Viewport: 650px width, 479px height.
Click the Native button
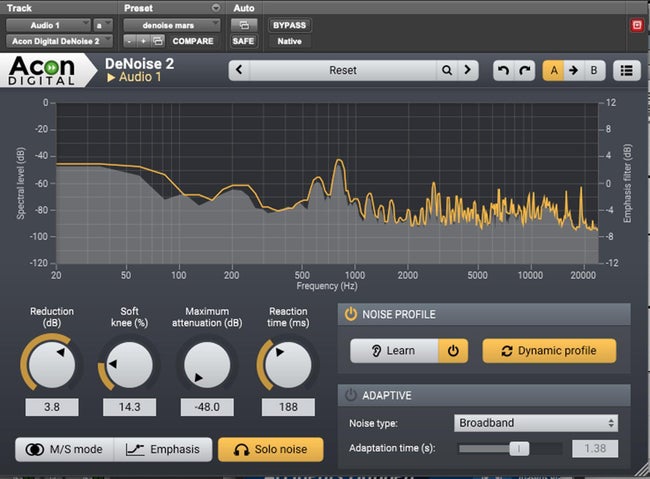click(x=289, y=41)
